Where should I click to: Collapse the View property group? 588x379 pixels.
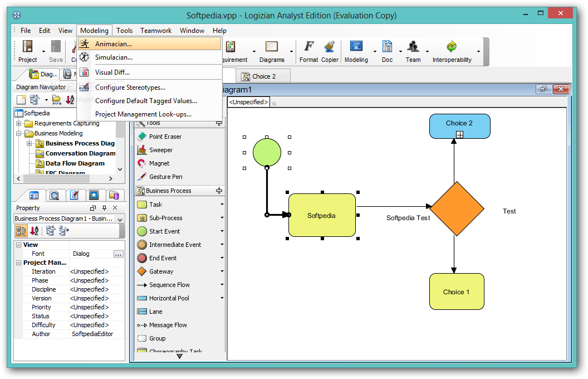coord(18,245)
